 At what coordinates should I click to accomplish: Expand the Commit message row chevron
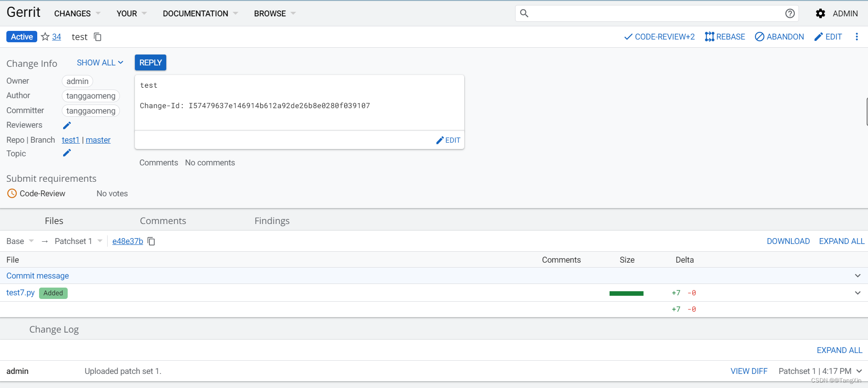pos(858,276)
